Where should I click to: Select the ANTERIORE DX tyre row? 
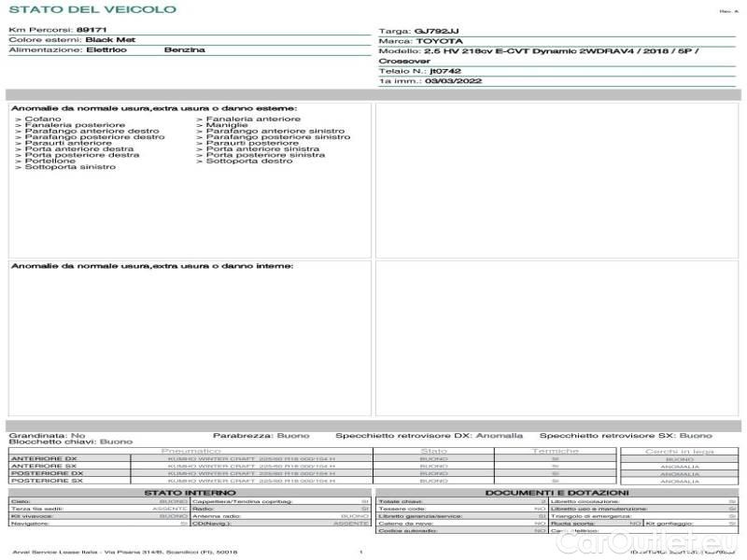click(43, 460)
